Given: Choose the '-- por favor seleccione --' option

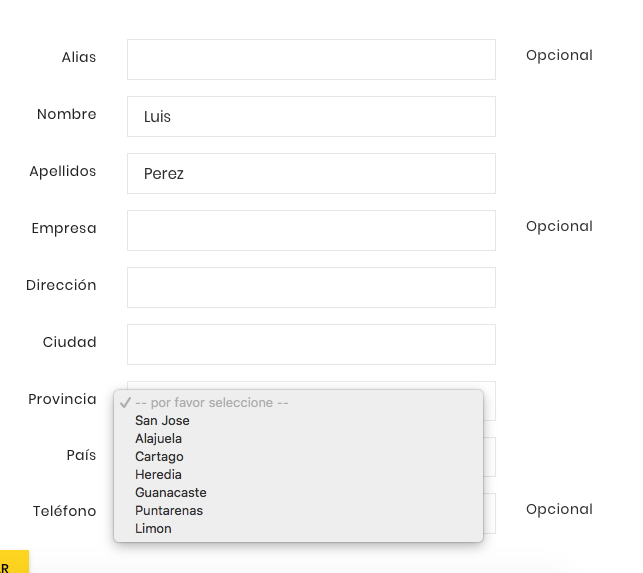Looking at the screenshot, I should (x=211, y=403).
